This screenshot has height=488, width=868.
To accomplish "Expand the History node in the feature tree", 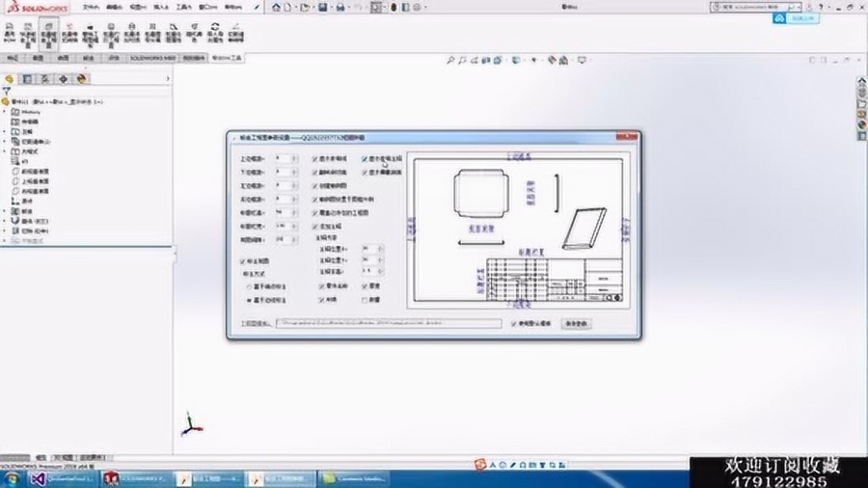I will point(5,112).
